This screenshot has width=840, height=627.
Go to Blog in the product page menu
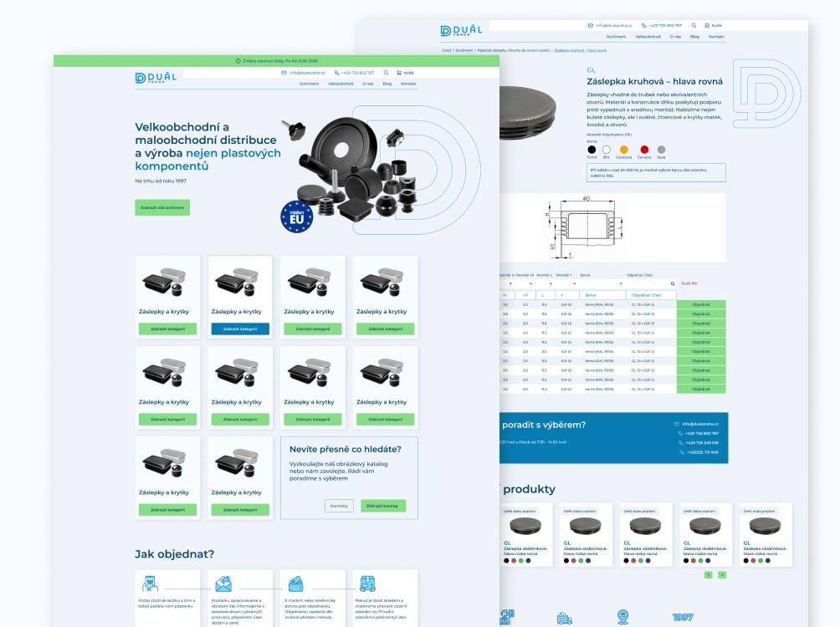(694, 37)
